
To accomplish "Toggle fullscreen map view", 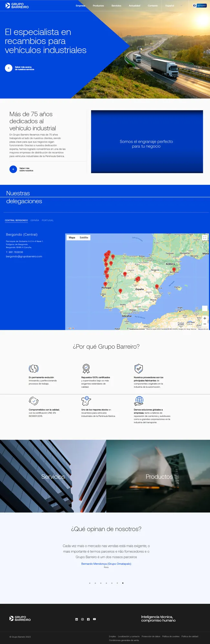I will [x=205, y=238].
